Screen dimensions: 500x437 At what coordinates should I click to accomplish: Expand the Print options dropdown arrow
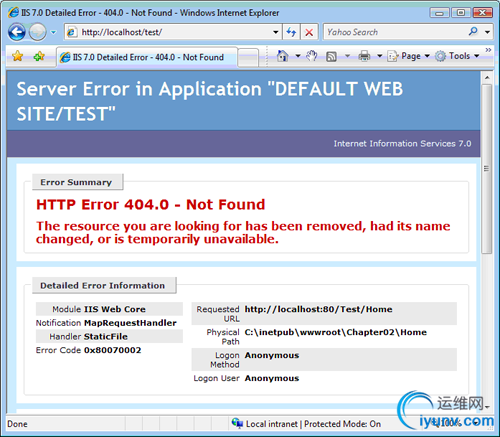(379, 56)
